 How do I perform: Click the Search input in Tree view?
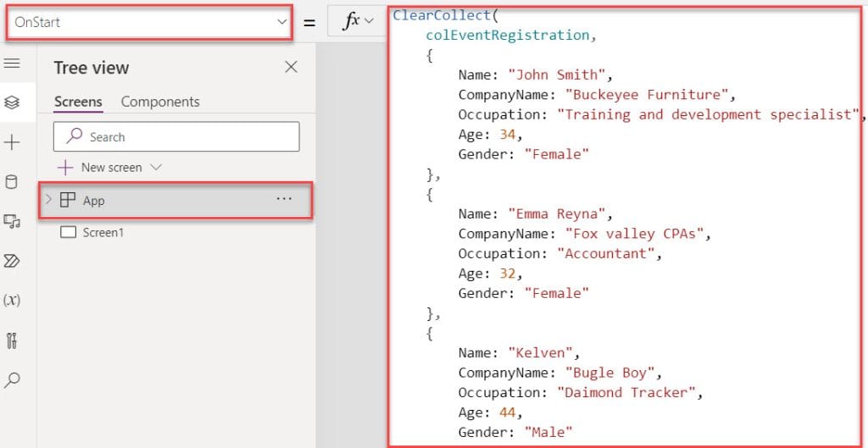[x=176, y=136]
